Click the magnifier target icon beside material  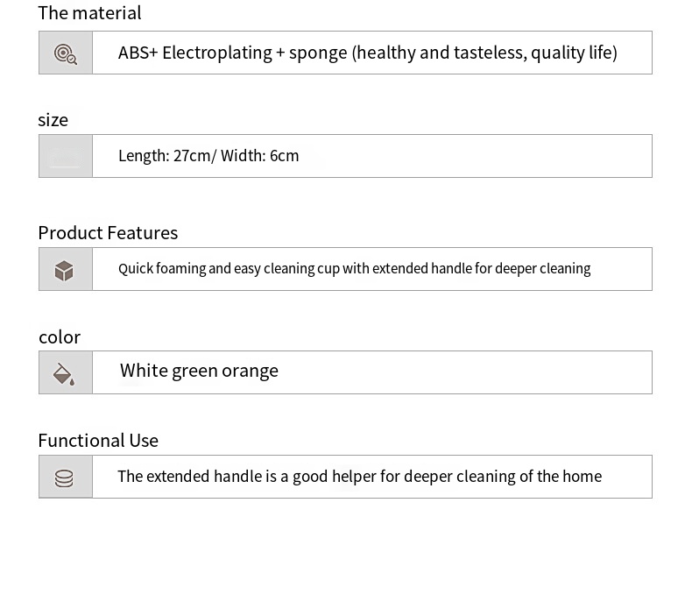pos(66,53)
